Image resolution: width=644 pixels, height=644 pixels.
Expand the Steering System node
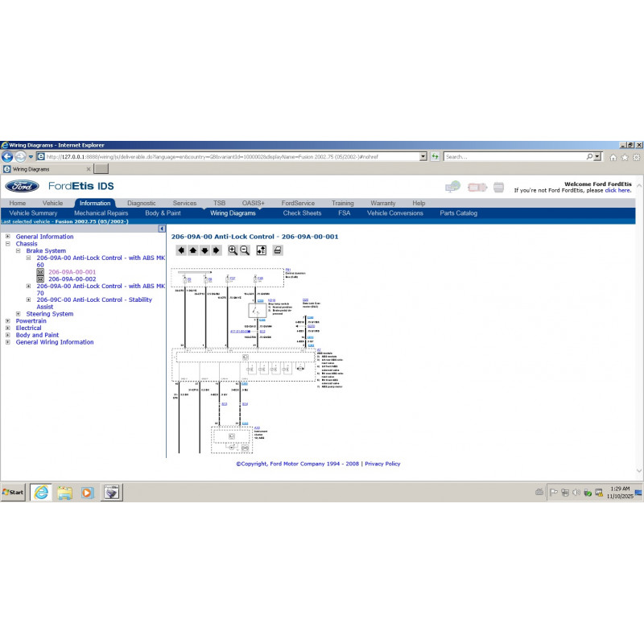click(19, 314)
